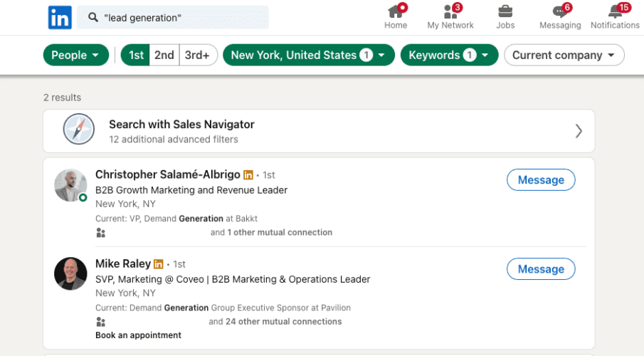The image size is (644, 356).
Task: Click the "lead generation" search field
Action: (x=173, y=17)
